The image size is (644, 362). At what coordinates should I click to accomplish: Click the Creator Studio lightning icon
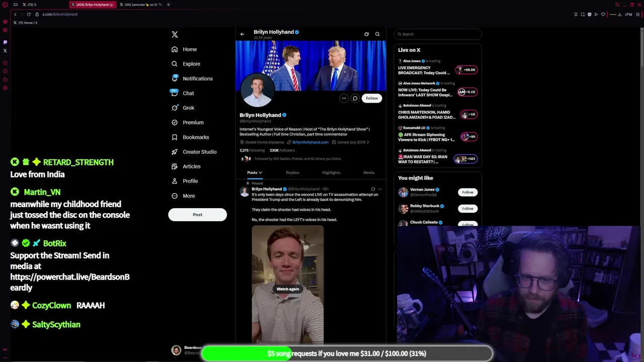pos(175,151)
